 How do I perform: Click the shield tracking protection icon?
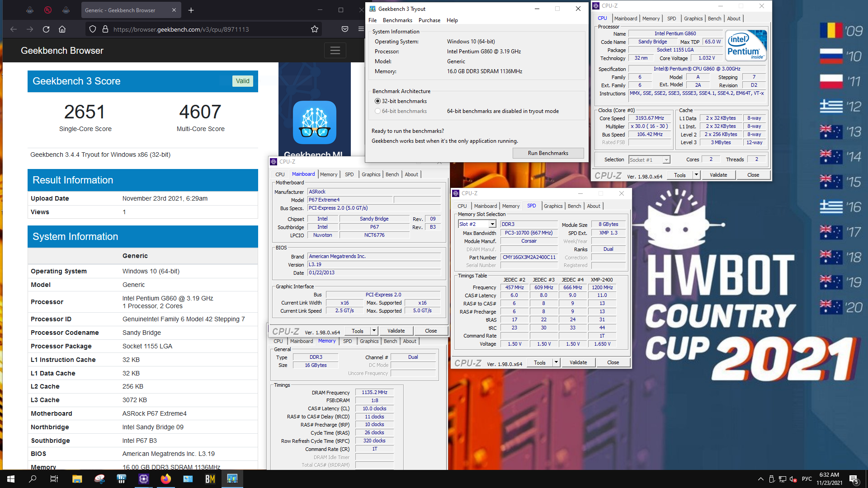tap(93, 29)
